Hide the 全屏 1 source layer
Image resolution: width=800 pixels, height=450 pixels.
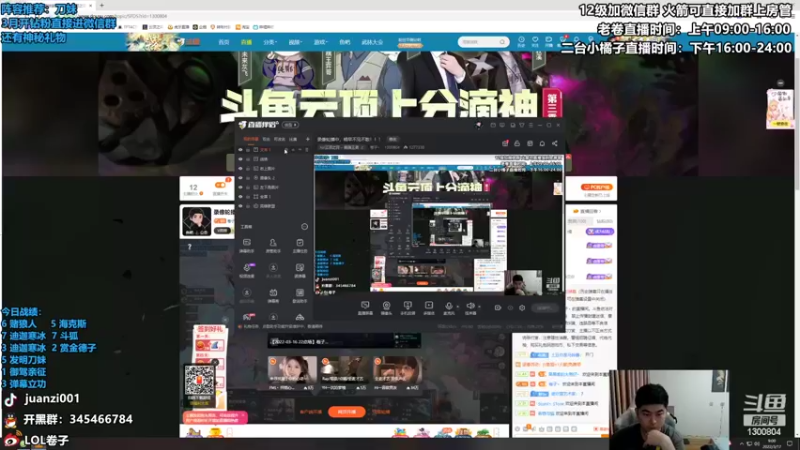[240, 196]
